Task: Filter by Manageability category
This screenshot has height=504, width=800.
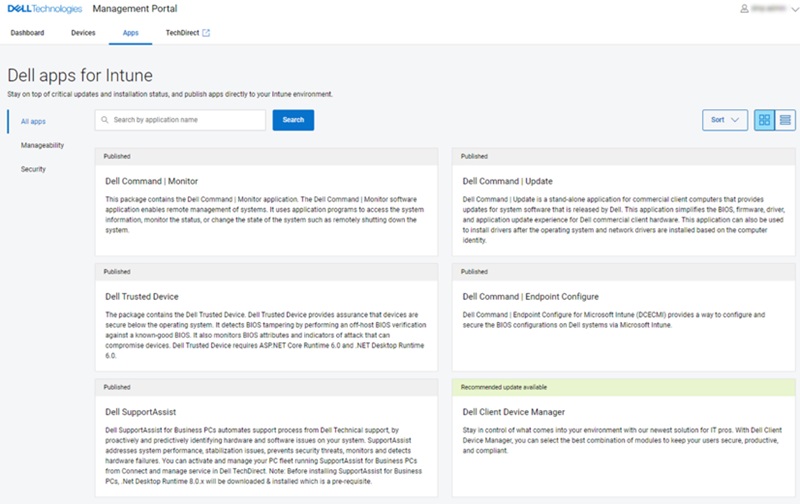Action: click(x=43, y=145)
